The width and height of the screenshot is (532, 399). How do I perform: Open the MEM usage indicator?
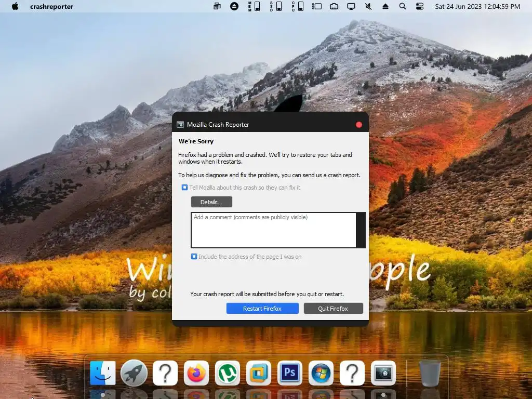[254, 6]
